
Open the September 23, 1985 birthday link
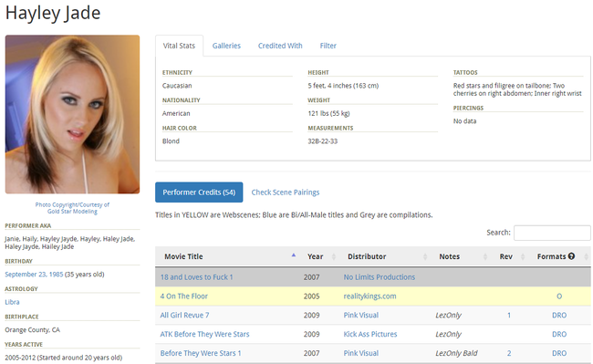tap(34, 275)
